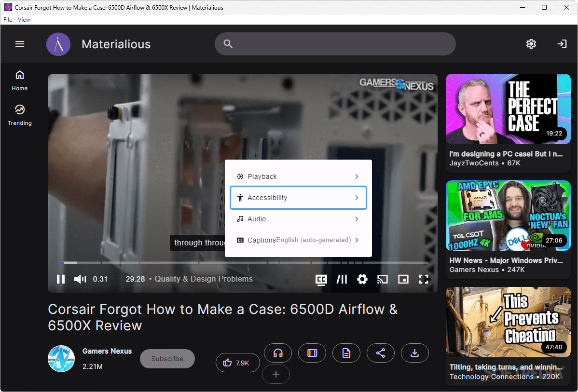This screenshot has height=392, width=578.
Task: Cast video to a device
Action: click(383, 279)
